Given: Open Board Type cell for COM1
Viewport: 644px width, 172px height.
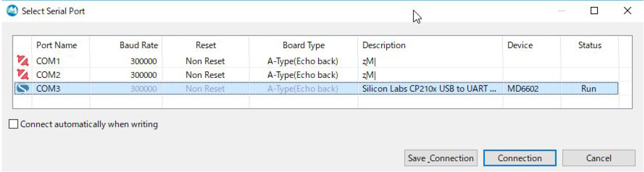Looking at the screenshot, I should point(303,61).
